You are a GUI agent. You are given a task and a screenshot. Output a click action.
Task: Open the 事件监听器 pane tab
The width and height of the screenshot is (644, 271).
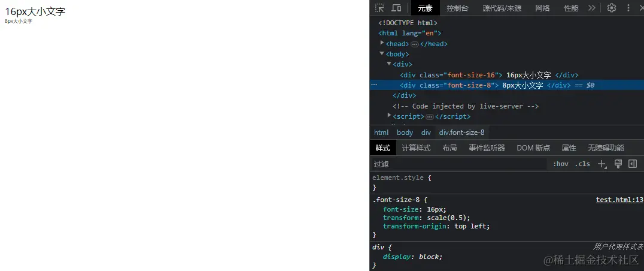pos(487,147)
